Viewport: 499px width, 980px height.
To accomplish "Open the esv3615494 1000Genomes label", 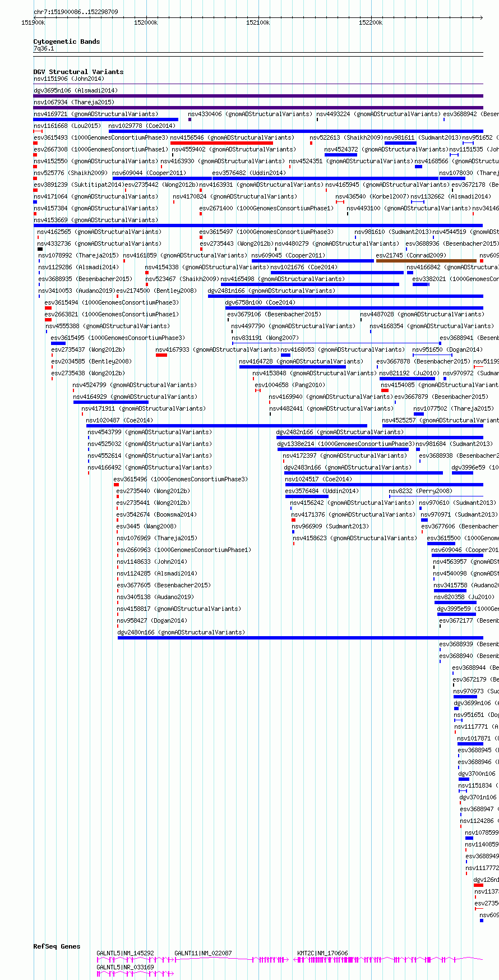I will point(112,302).
